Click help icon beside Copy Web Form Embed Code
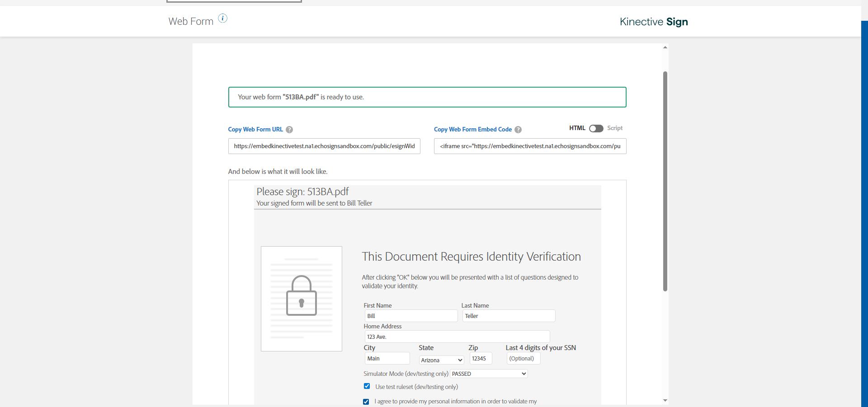The height and width of the screenshot is (407, 868). point(518,130)
